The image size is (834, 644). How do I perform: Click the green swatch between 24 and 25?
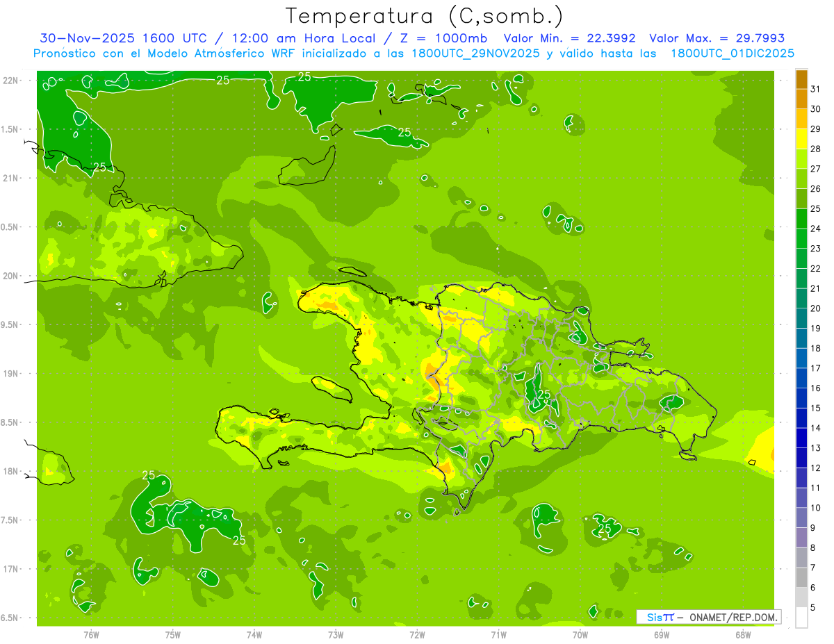(801, 219)
